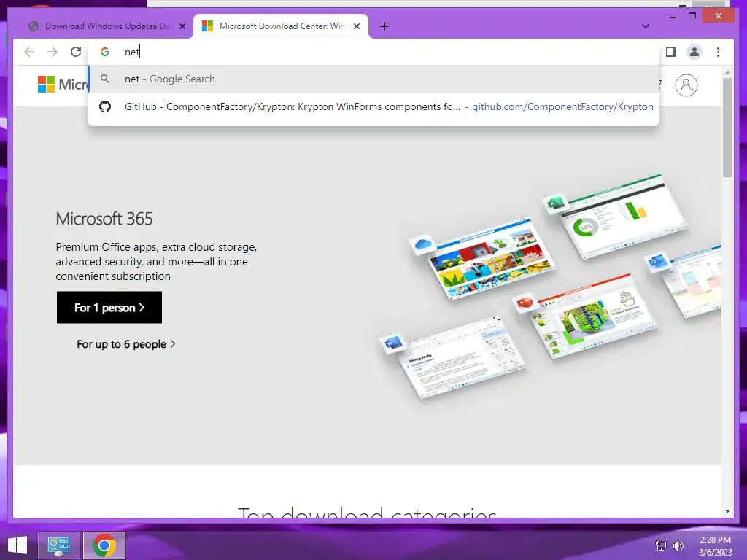This screenshot has width=747, height=560.
Task: Close the Download Windows Updates tab
Action: [x=182, y=27]
